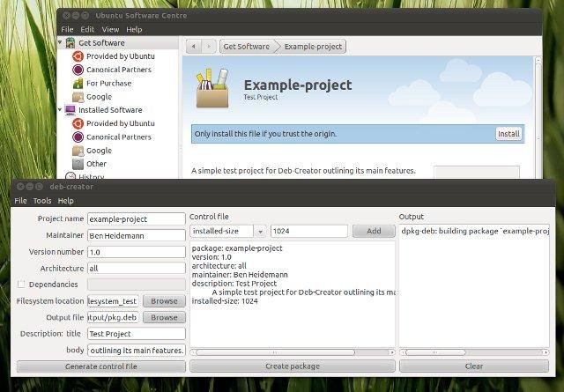Click Get Software breadcrumb button

[247, 47]
